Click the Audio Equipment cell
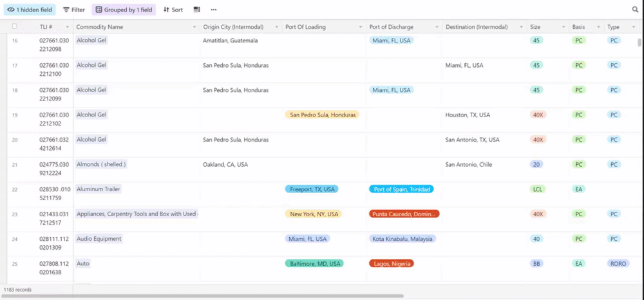Viewport: 644px width, 300px height. click(99, 238)
